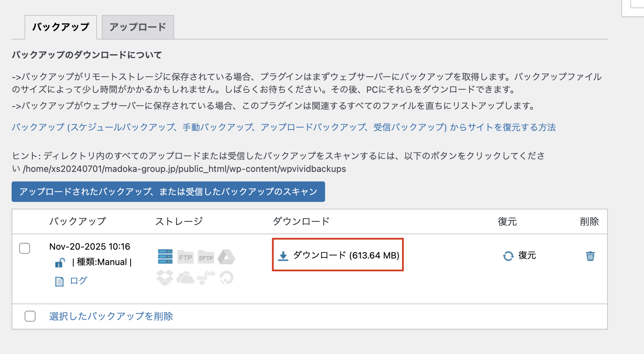
Task: Check the select-all checkbox in the bottom row
Action: (29, 316)
